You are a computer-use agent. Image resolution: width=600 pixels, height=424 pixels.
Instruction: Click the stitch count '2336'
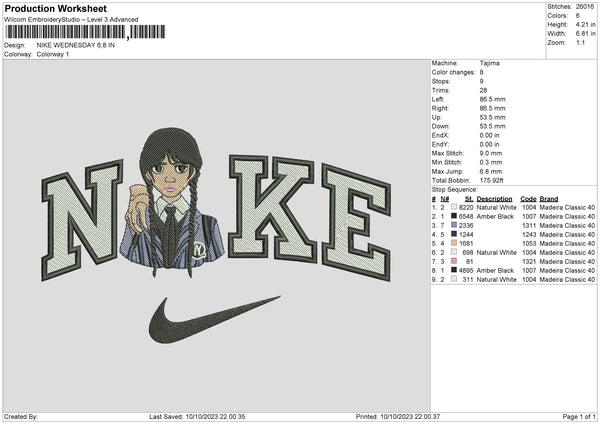[x=466, y=225]
